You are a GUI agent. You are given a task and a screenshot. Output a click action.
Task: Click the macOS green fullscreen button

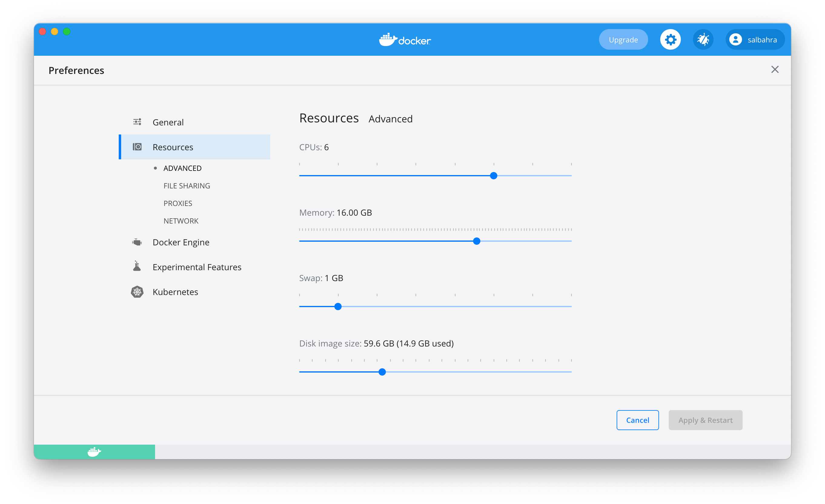pyautogui.click(x=67, y=31)
